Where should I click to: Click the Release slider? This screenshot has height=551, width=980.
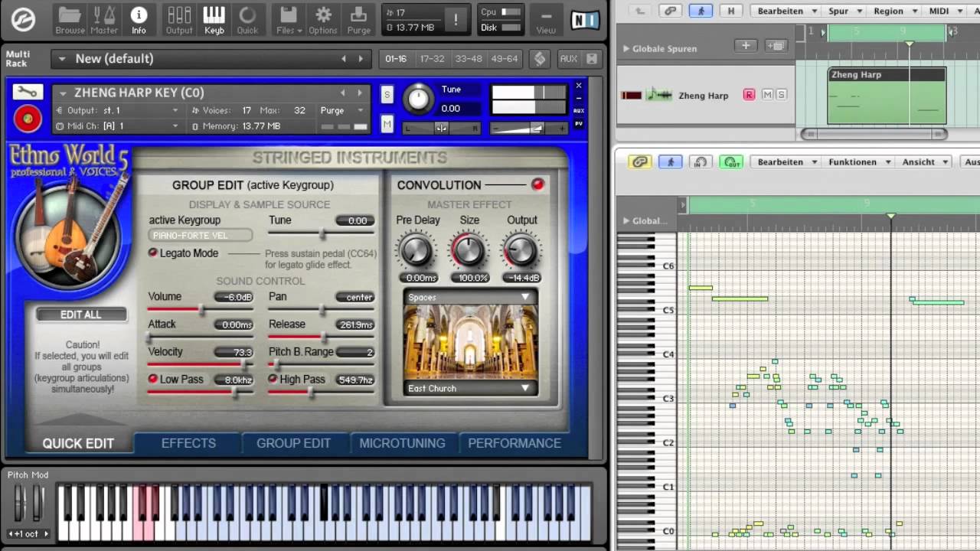coord(322,337)
